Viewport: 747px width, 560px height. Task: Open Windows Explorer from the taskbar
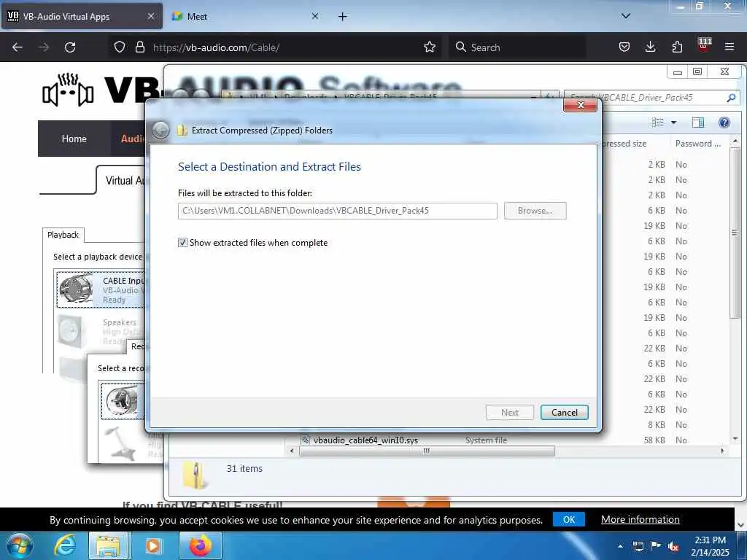(108, 545)
